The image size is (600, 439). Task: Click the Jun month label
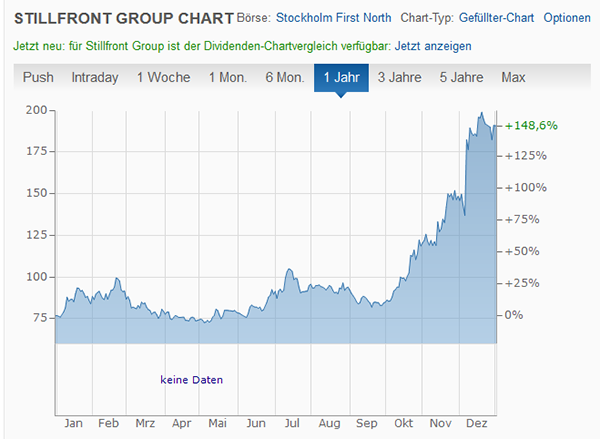(256, 423)
